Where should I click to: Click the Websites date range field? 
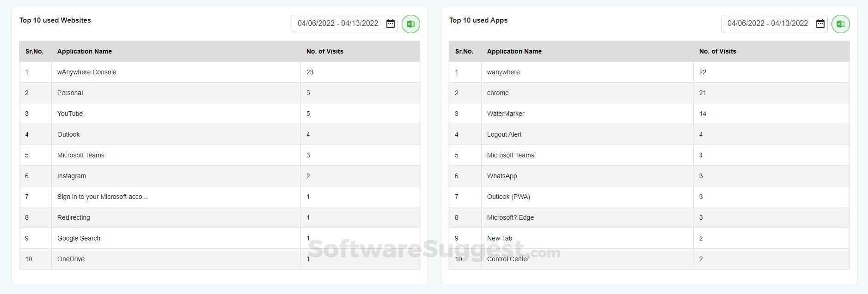coord(338,24)
